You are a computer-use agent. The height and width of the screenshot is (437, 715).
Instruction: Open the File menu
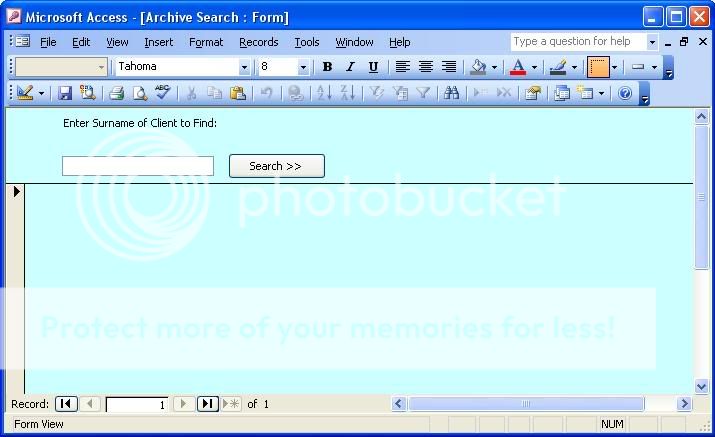pos(48,42)
